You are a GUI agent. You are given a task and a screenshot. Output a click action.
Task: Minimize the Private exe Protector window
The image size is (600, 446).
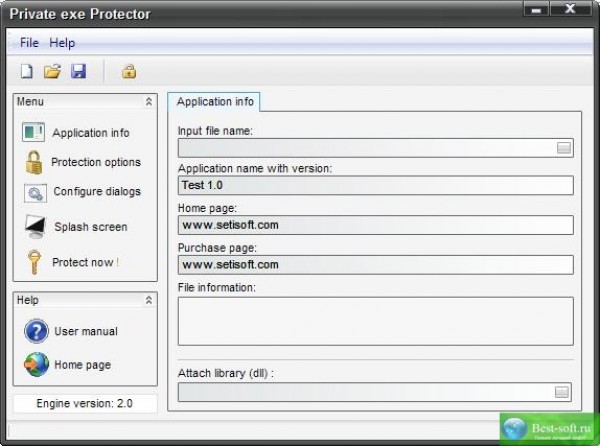536,9
